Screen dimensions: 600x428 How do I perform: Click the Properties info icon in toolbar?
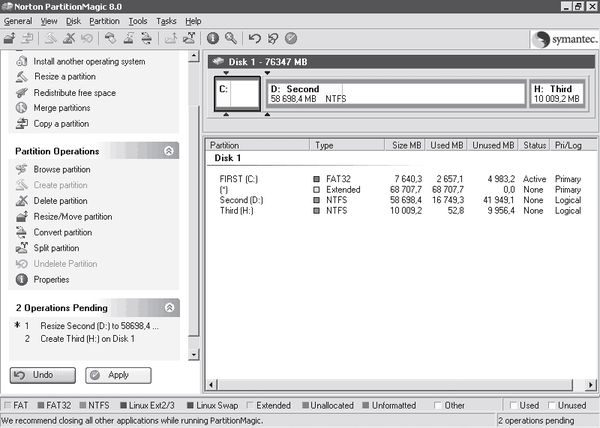(x=212, y=38)
